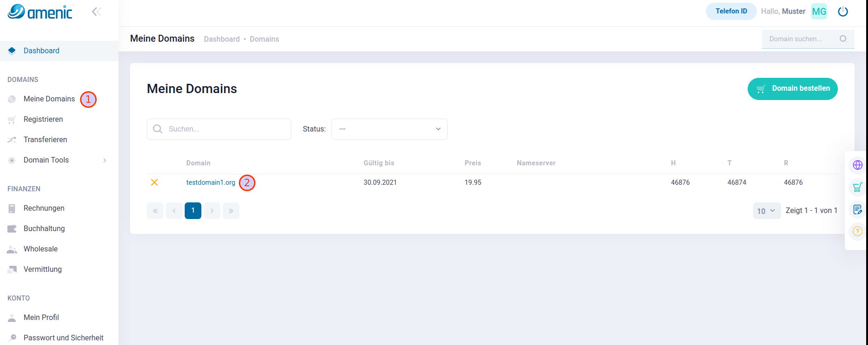
Task: Click the Telefon ID button
Action: tap(731, 12)
